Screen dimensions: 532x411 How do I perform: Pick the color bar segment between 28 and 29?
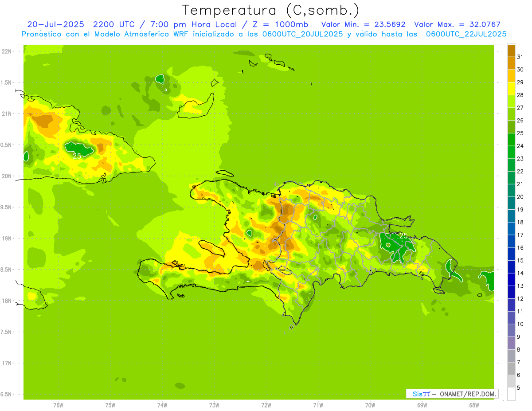point(511,89)
